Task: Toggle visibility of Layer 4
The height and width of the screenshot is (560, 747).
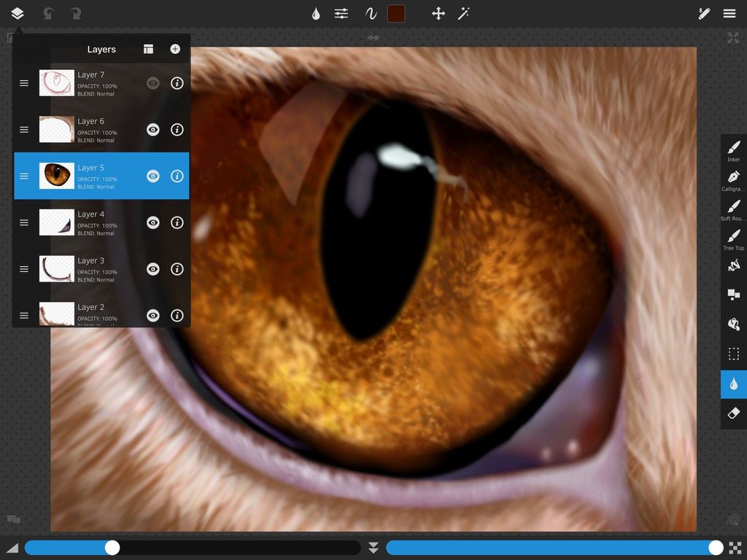Action: pyautogui.click(x=152, y=222)
